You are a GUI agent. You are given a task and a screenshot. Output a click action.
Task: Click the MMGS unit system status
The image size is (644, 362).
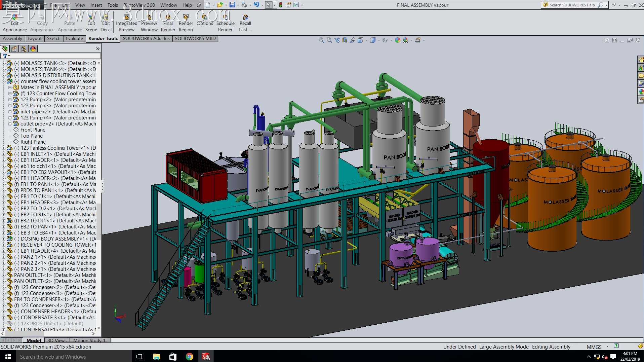[594, 347]
